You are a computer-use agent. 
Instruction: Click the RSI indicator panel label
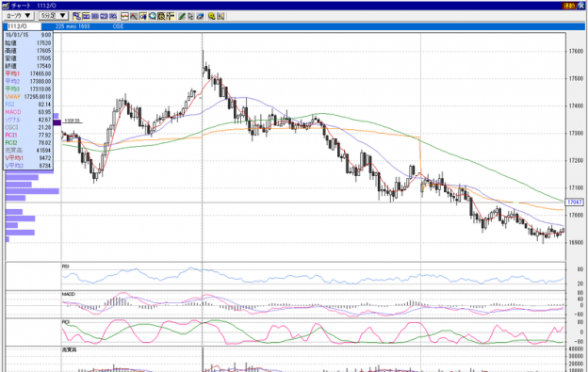pos(66,267)
